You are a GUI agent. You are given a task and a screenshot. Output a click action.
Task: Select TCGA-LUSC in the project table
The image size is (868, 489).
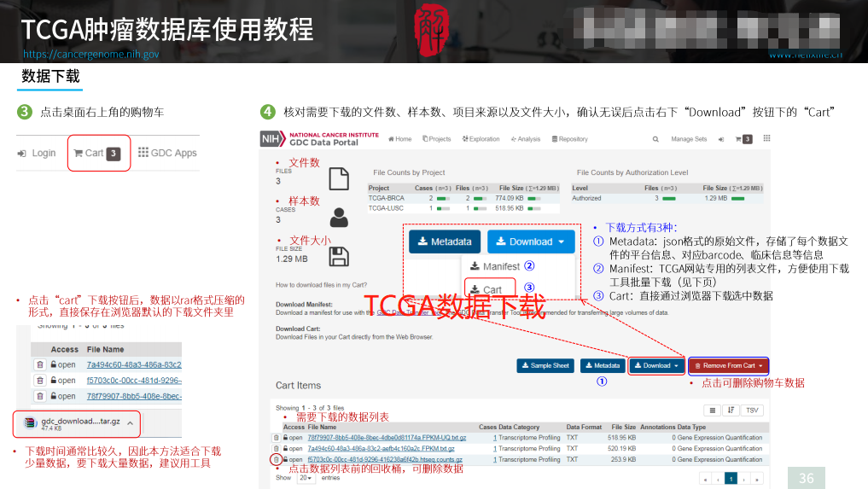tap(386, 208)
